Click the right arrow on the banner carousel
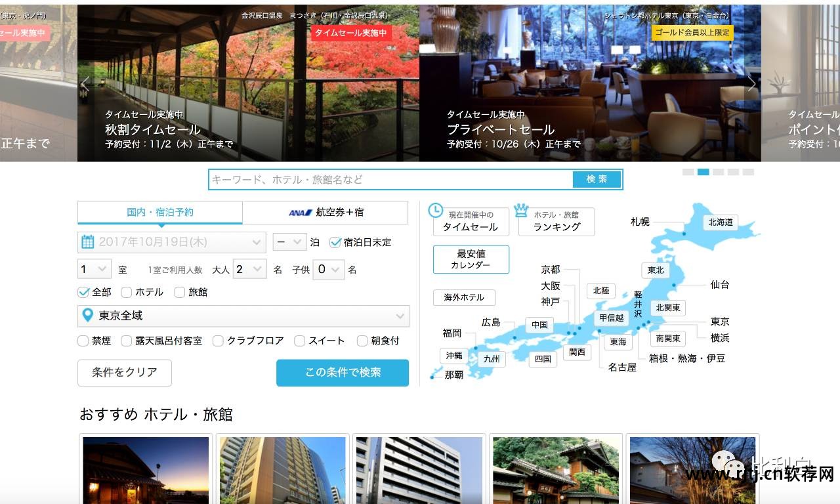Viewport: 840px width, 504px height. click(752, 84)
